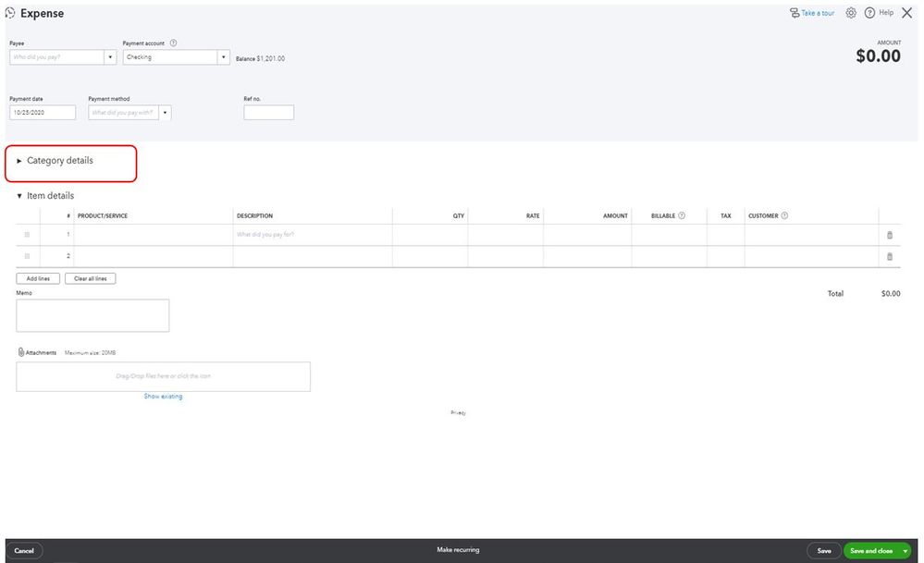Click the Payment account info icon
Viewport: 924px width, 563px height.
point(173,43)
